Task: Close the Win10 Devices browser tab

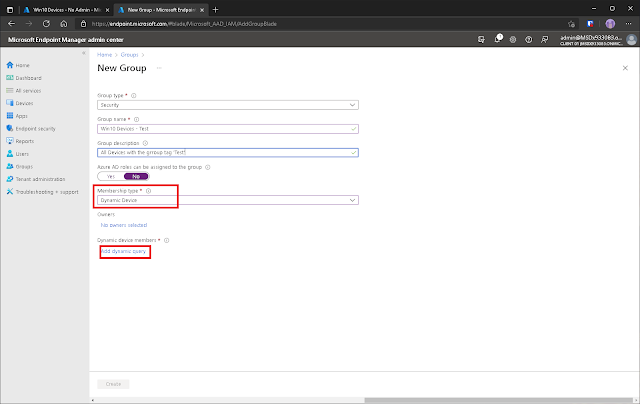Action: (x=107, y=10)
